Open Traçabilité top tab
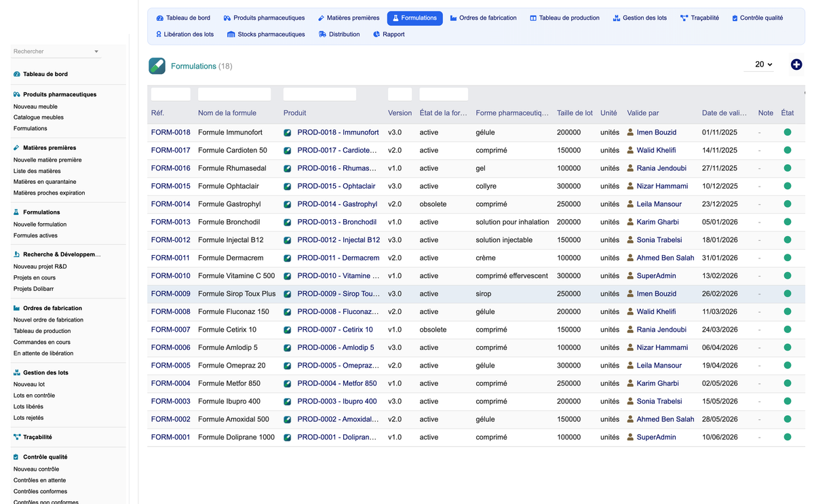This screenshot has width=814, height=504. [x=699, y=18]
